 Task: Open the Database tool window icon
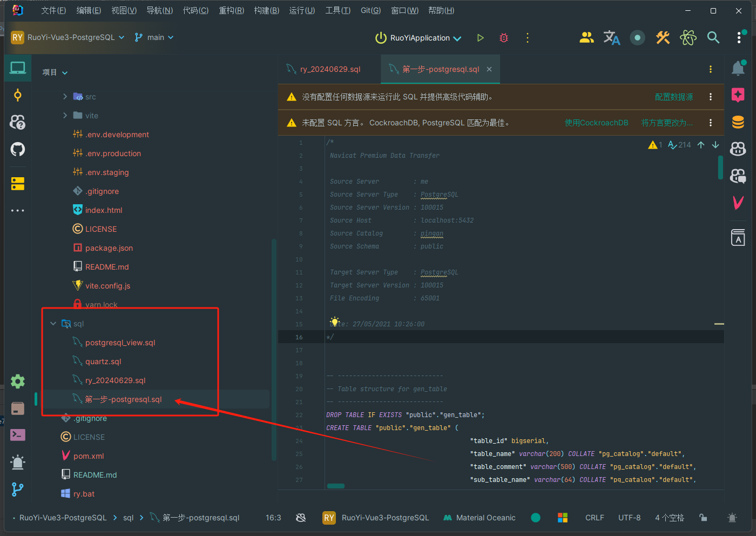point(738,122)
